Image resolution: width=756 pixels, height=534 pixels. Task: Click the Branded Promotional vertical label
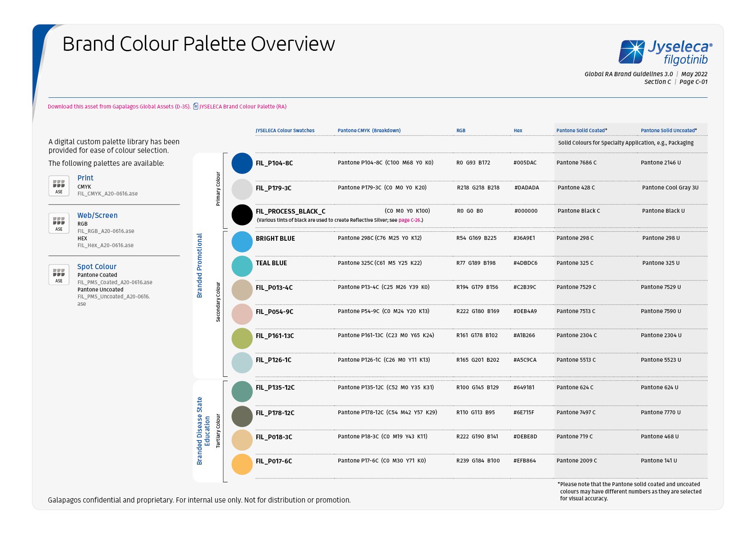pyautogui.click(x=200, y=266)
